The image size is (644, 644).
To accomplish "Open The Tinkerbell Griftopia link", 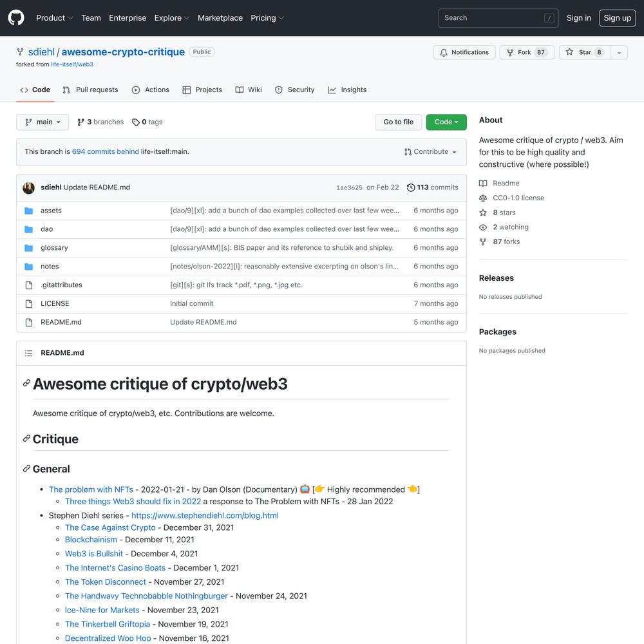I will click(x=107, y=624).
